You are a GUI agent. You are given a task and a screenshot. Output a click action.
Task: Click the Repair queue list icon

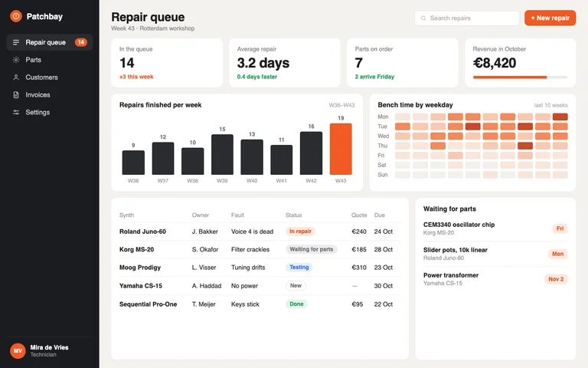(16, 42)
